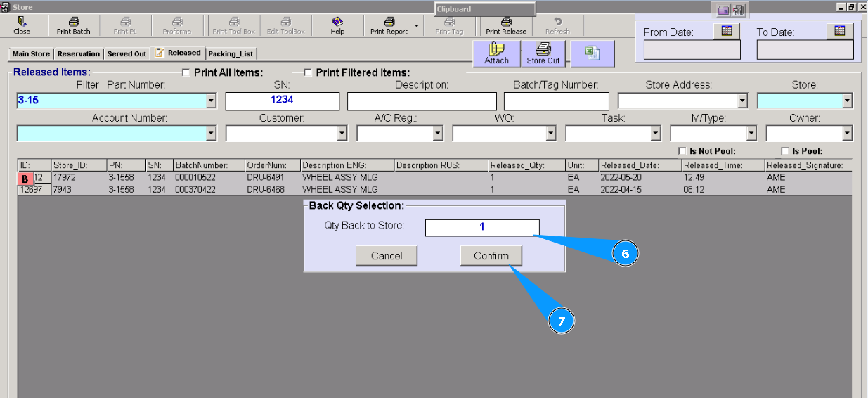Click the Store app icon in title bar

click(x=5, y=6)
